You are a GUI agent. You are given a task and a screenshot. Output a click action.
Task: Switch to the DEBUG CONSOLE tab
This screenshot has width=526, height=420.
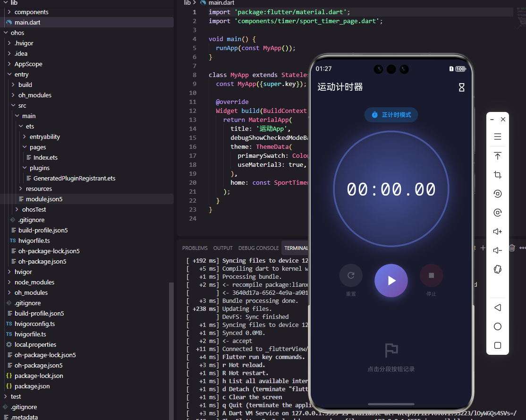258,248
